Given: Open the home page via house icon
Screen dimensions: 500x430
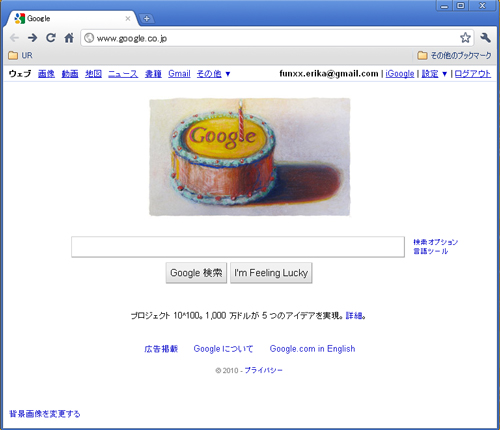Looking at the screenshot, I should pos(69,38).
